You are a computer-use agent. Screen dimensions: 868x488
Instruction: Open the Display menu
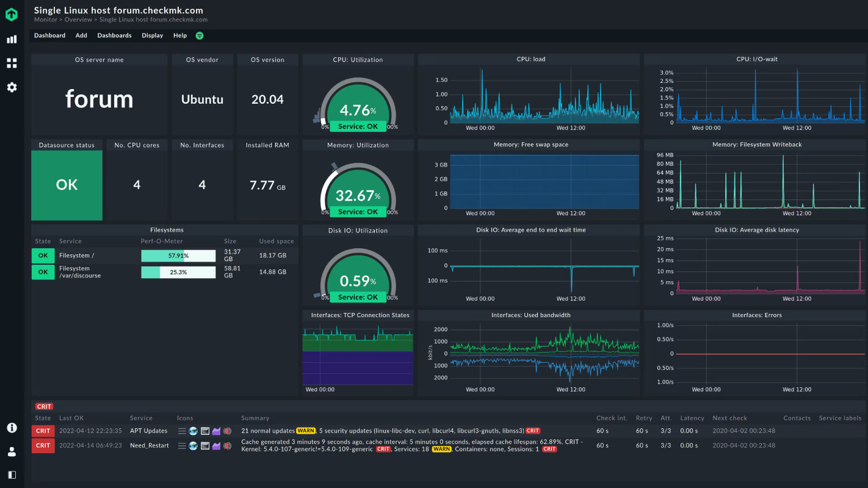[153, 35]
